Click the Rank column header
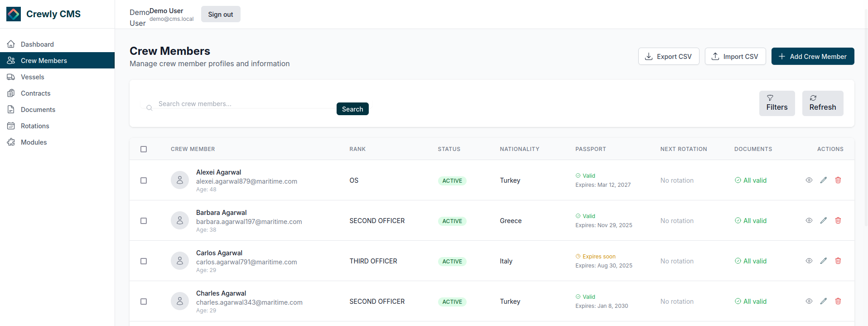 [357, 149]
